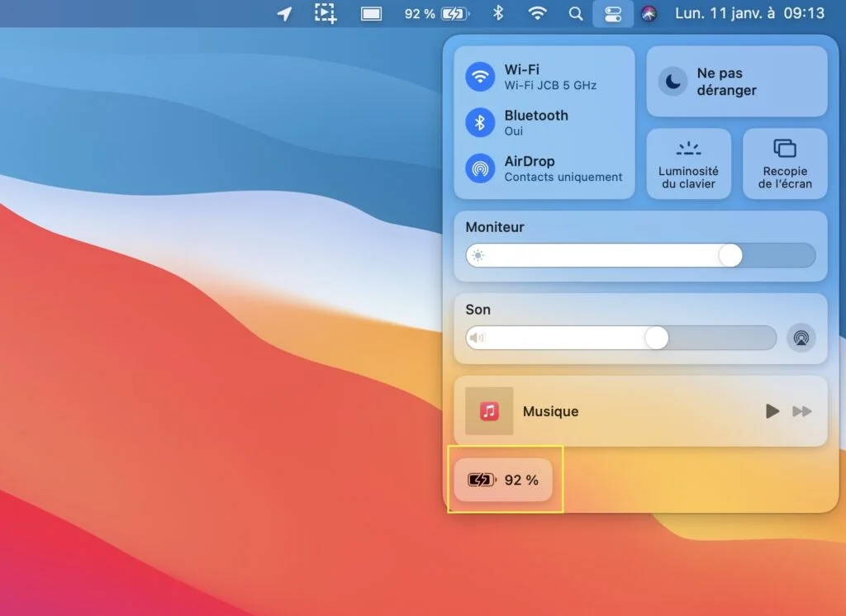
Task: Click the Son volume slider track
Action: click(x=620, y=338)
